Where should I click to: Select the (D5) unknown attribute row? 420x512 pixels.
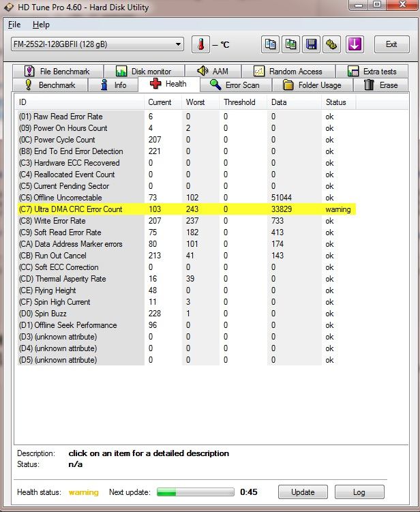pos(187,360)
